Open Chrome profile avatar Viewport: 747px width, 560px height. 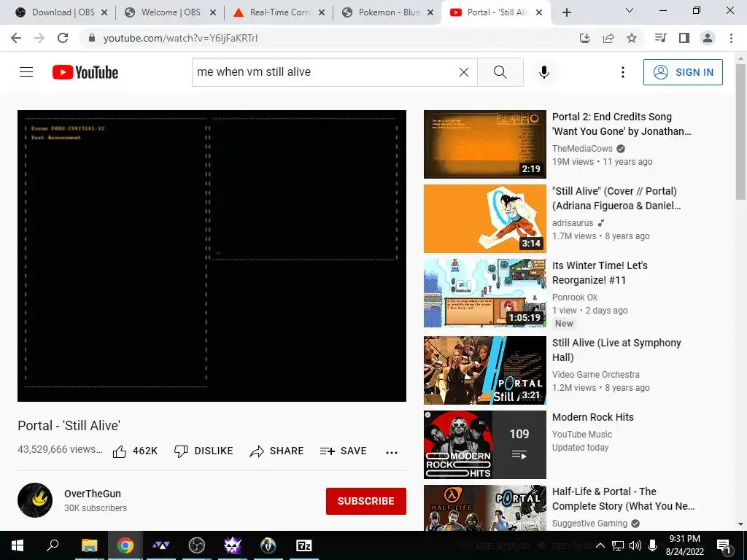(708, 38)
